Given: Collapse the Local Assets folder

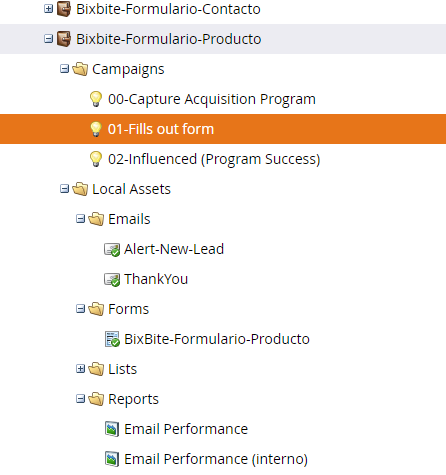Looking at the screenshot, I should click(x=64, y=189).
